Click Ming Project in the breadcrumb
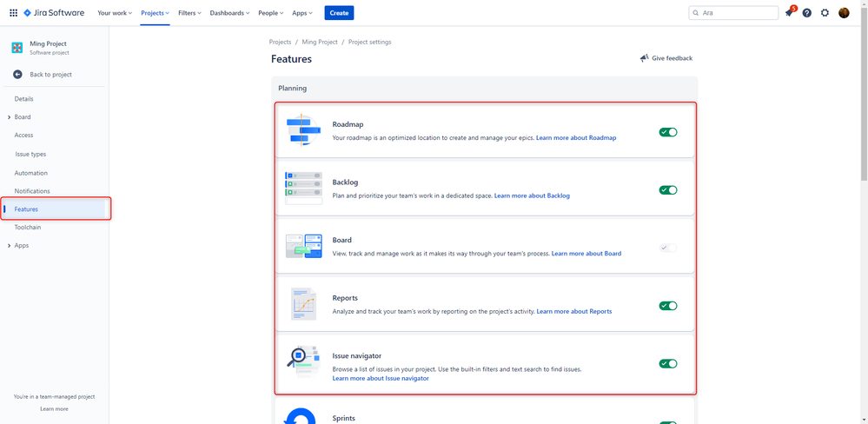This screenshot has width=868, height=424. (320, 42)
